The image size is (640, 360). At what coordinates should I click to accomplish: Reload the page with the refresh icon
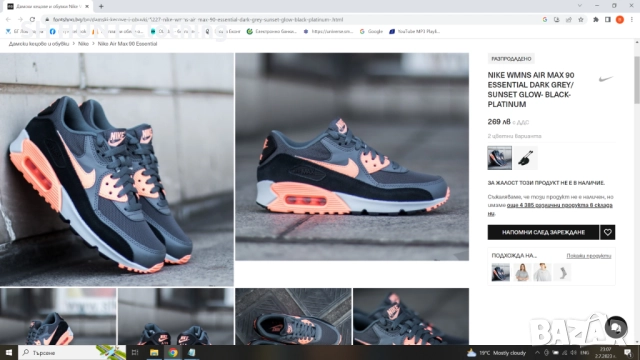32,19
